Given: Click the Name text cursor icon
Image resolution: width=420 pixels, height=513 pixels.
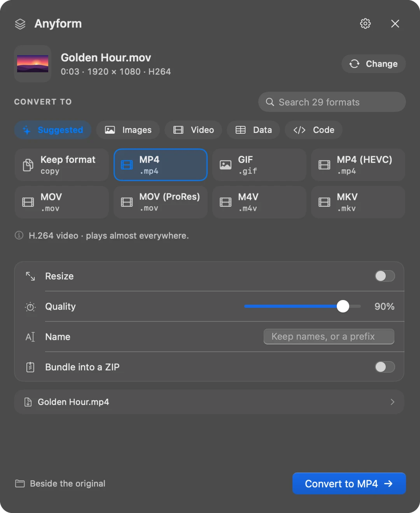Looking at the screenshot, I should click(30, 337).
